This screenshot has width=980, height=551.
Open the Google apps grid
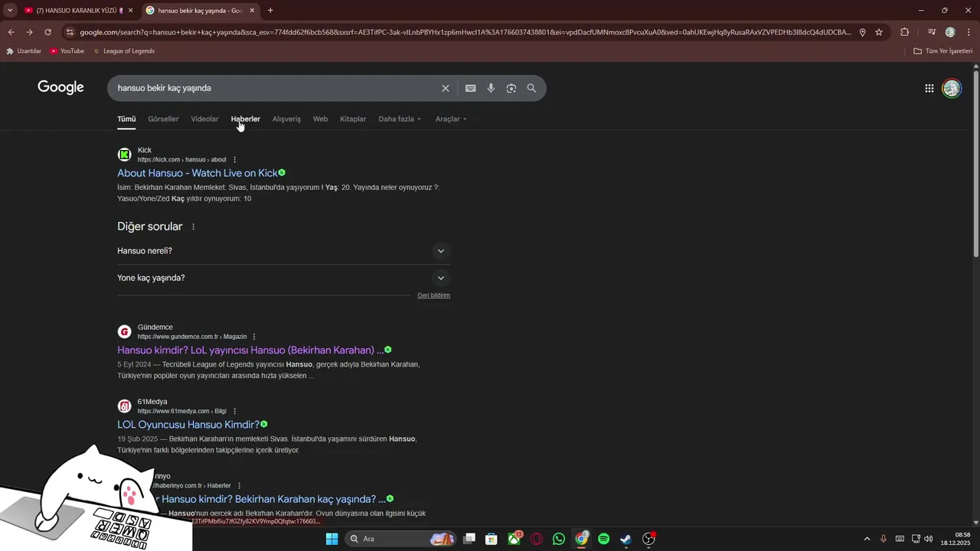[x=929, y=88]
